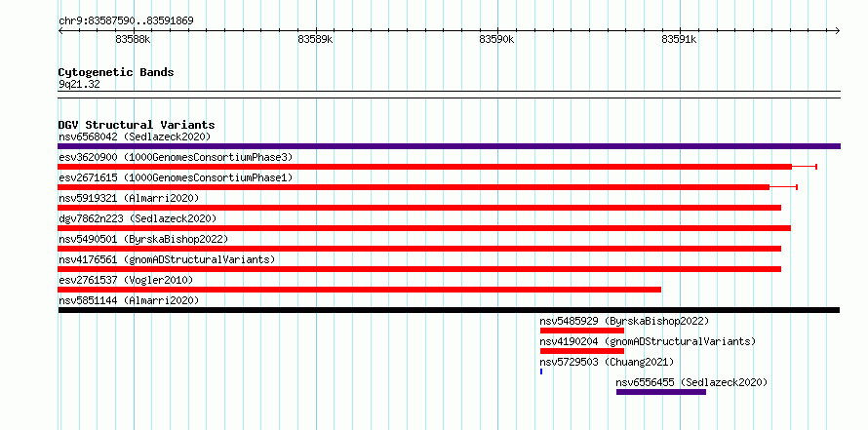Click the nsv5485929 short red bar
This screenshot has height=430, width=868.
click(582, 331)
